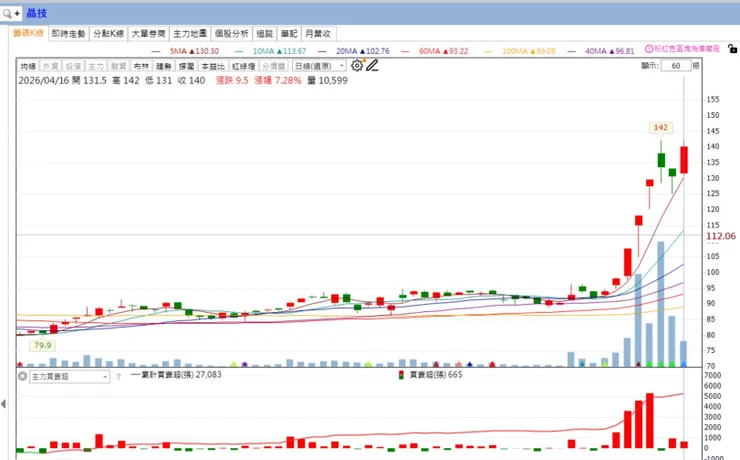Toggle the 均線 moving average overlay
The height and width of the screenshot is (460, 740).
[28, 66]
